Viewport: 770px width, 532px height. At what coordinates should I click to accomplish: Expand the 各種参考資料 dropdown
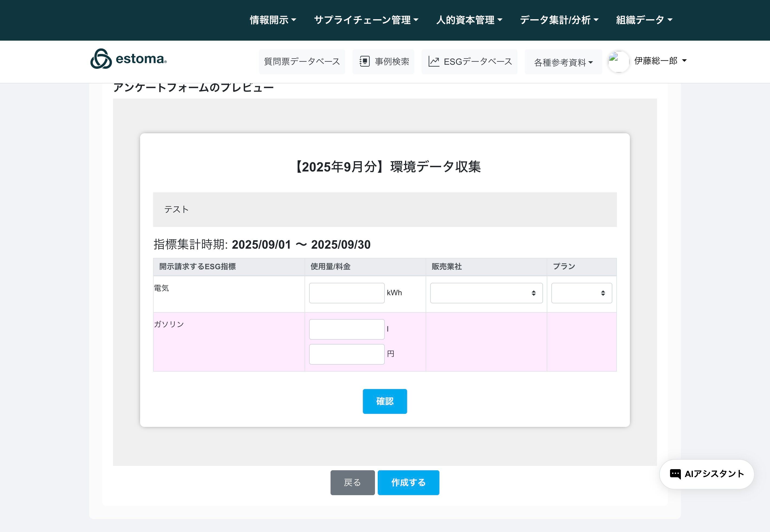coord(563,62)
